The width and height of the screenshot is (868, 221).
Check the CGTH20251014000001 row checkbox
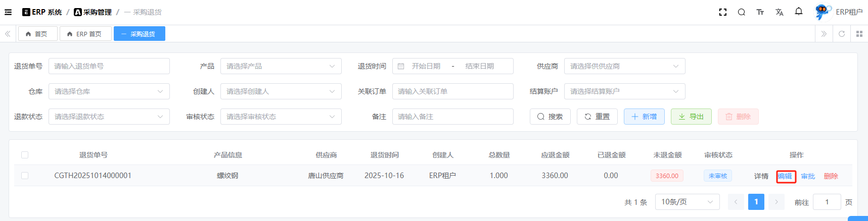click(25, 176)
